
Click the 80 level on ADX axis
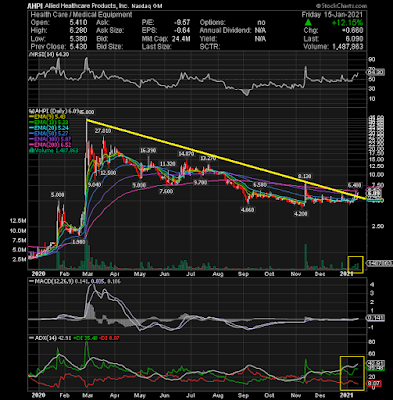[x=372, y=342]
